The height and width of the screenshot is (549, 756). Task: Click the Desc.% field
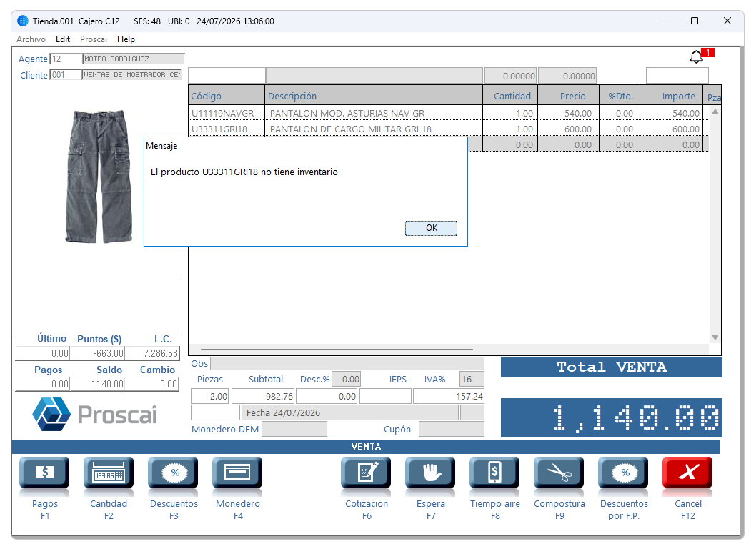point(346,379)
